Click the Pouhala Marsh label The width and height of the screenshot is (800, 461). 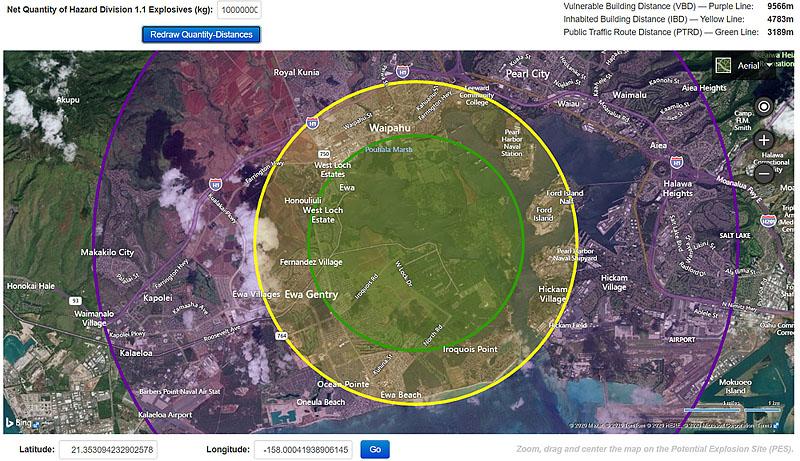[x=389, y=149]
